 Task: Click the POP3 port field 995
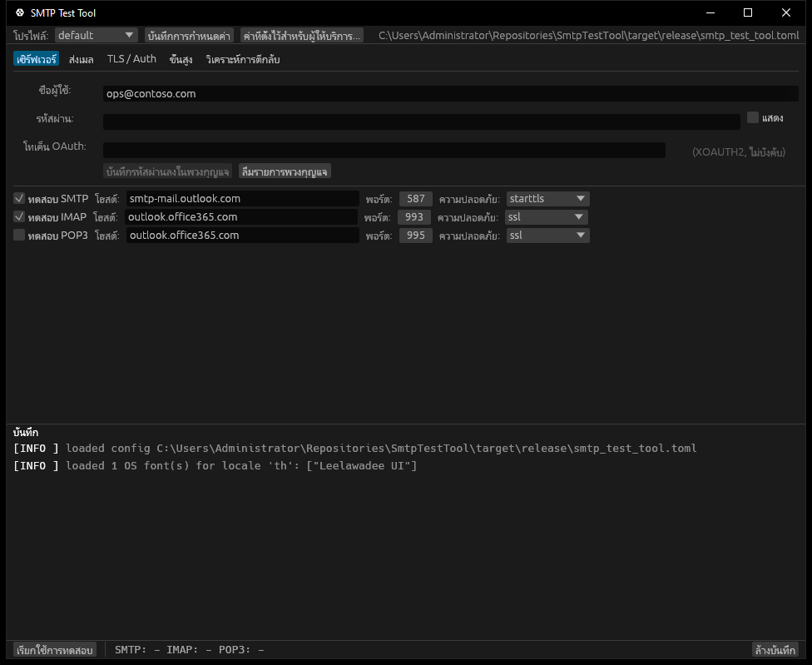click(416, 236)
